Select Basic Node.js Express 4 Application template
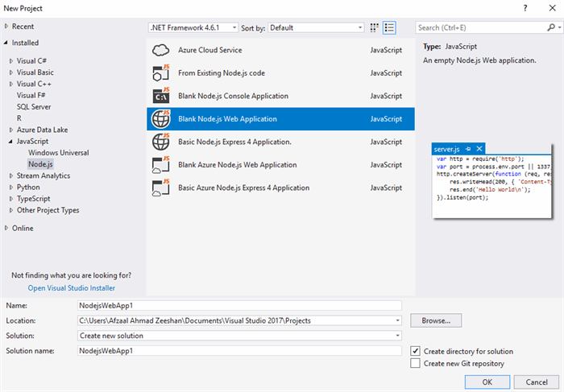 click(280, 142)
